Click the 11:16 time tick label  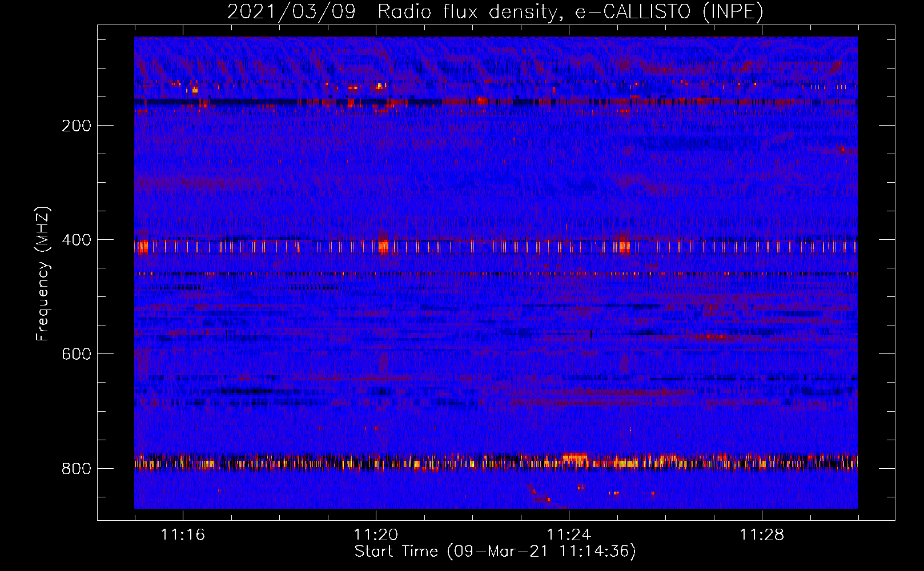click(183, 534)
